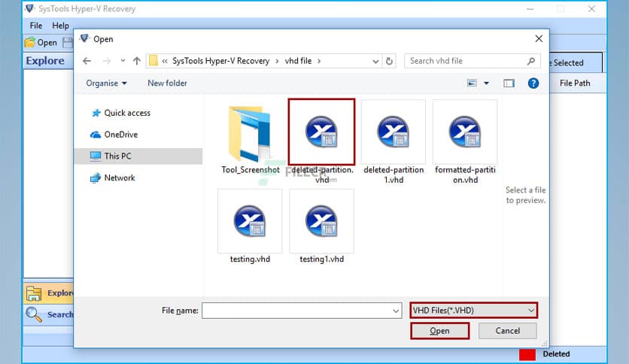
Task: Click the SysTools shield icon in title bar
Action: [x=29, y=8]
